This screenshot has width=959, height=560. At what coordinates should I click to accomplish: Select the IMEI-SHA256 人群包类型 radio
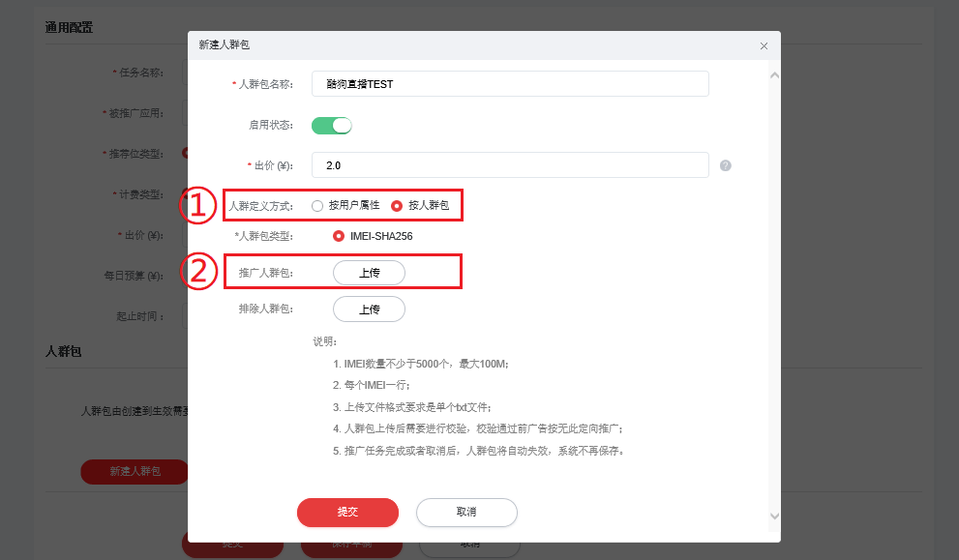(x=340, y=235)
